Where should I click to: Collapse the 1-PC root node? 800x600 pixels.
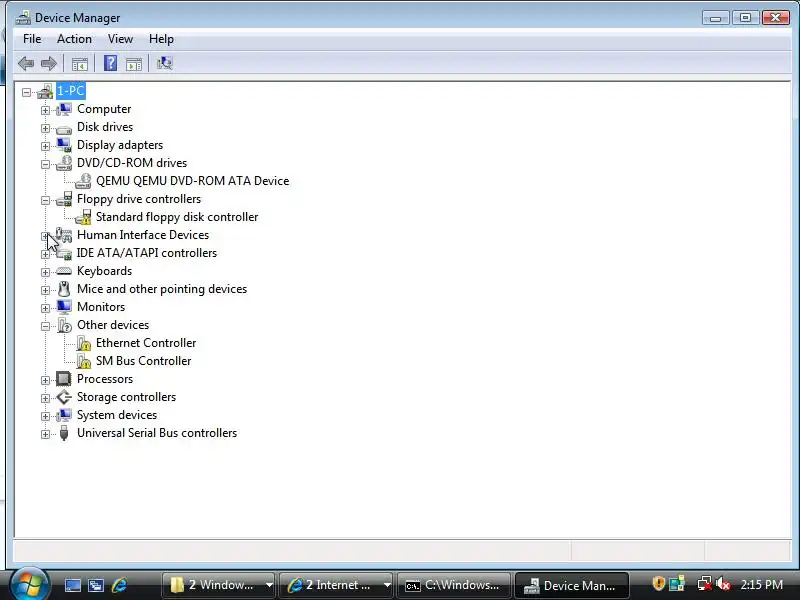(x=26, y=92)
